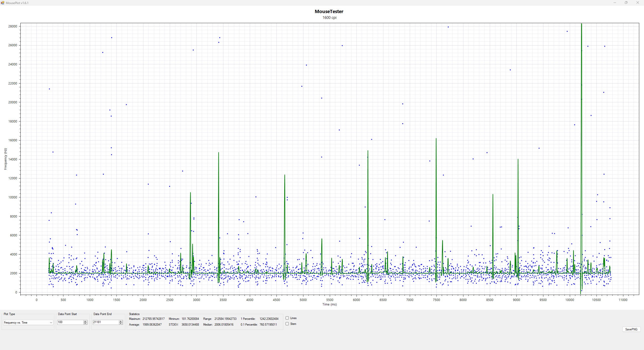This screenshot has width=644, height=350.
Task: Click the MousePlot app icon in title bar
Action: tap(3, 3)
